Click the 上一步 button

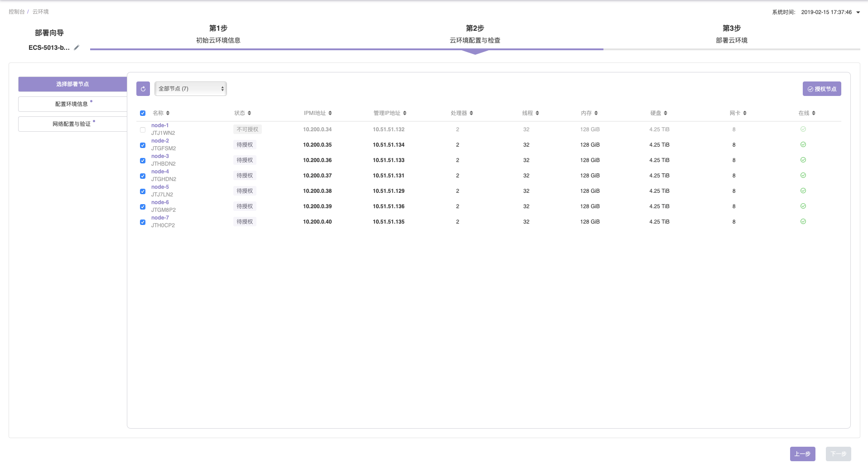802,454
